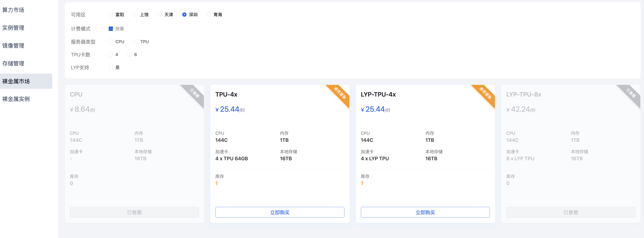Select 裸金属市场 in the sidebar
This screenshot has width=644, height=238.
coord(16,81)
